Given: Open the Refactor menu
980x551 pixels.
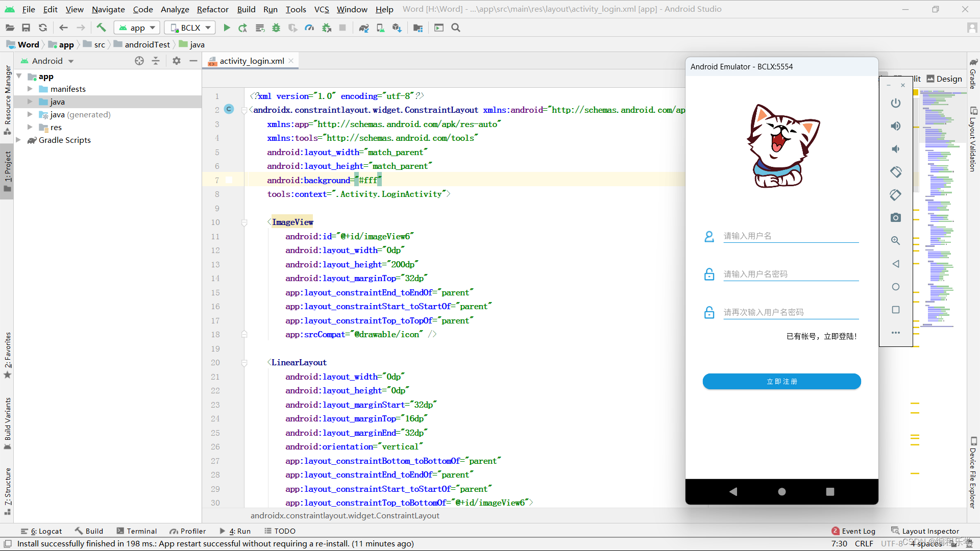Looking at the screenshot, I should (212, 9).
